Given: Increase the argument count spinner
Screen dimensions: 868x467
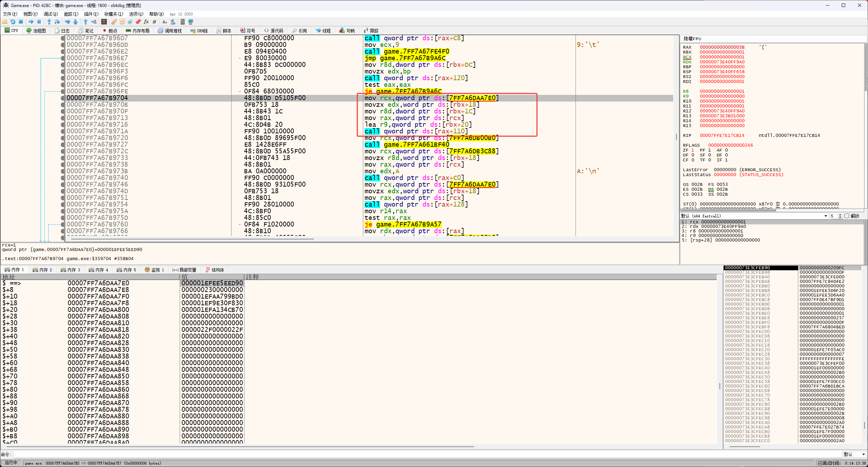Looking at the screenshot, I should point(840,215).
